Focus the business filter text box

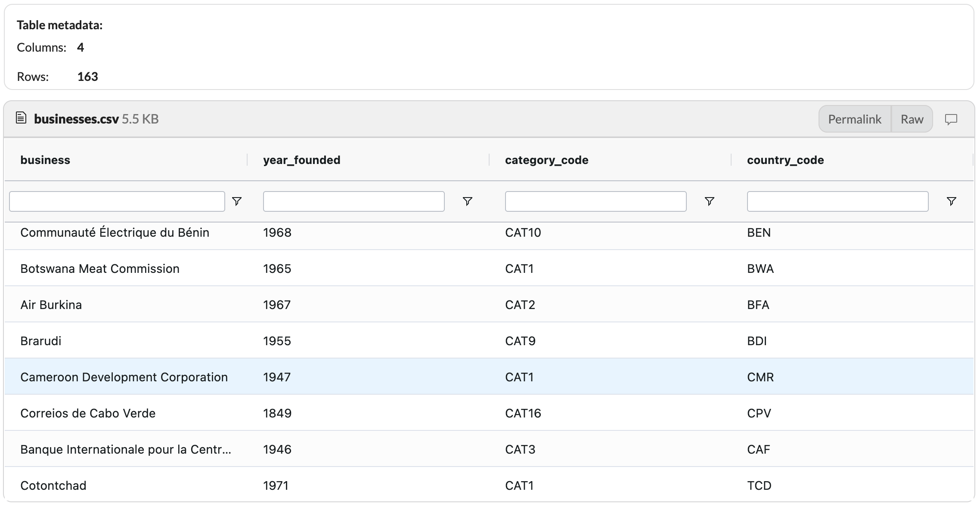pos(117,201)
